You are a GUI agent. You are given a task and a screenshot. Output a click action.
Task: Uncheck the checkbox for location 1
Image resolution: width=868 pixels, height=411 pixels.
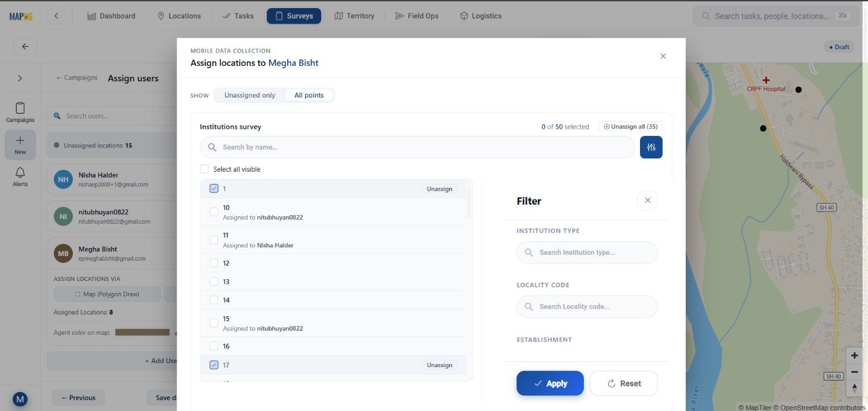pos(214,189)
